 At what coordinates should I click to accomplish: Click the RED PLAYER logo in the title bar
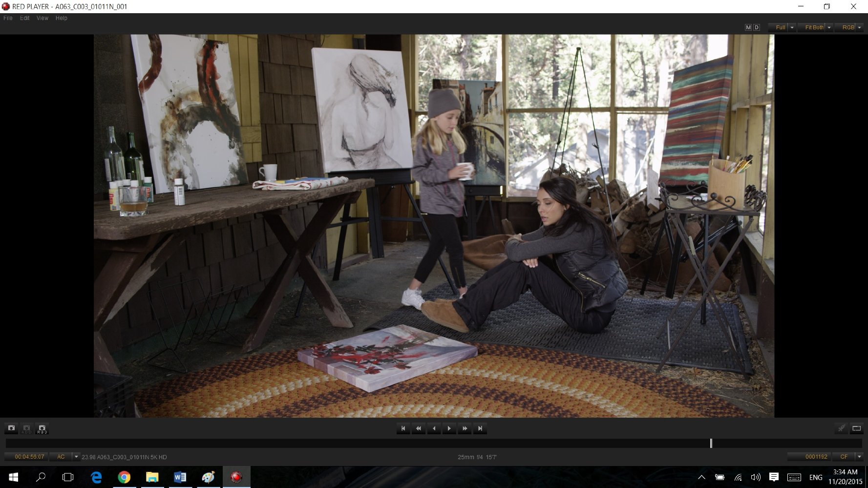tap(6, 6)
